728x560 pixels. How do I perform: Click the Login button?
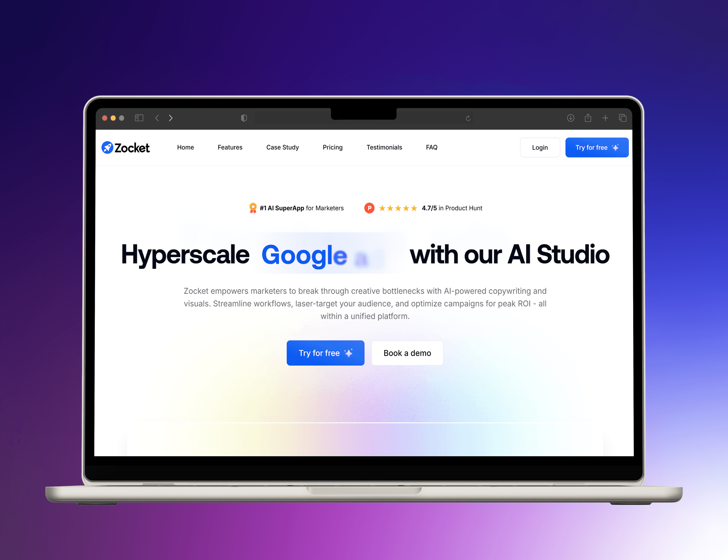pyautogui.click(x=540, y=148)
